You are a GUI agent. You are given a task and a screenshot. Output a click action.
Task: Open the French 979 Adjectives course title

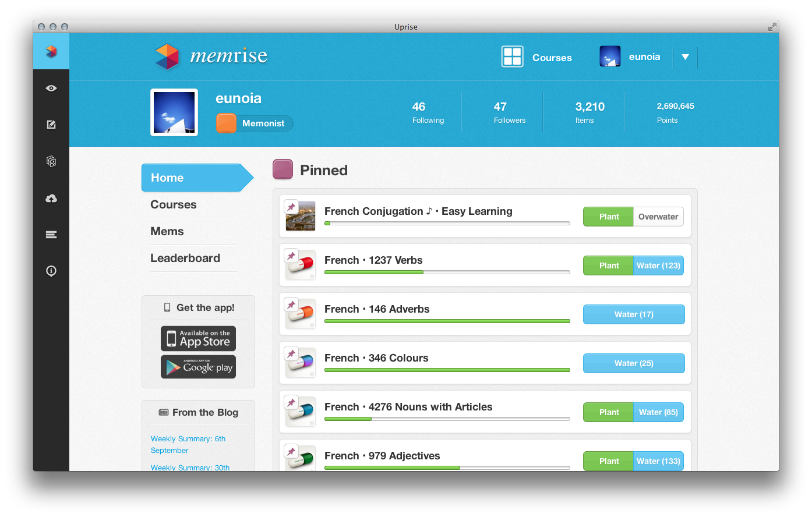tap(382, 456)
